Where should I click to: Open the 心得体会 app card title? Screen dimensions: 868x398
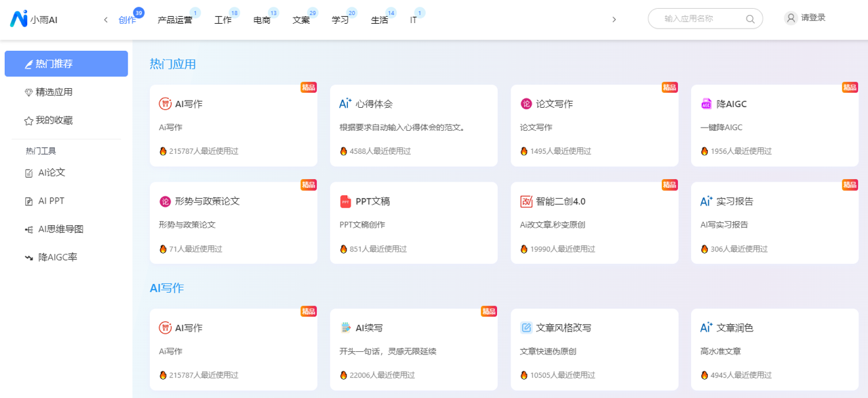pos(374,104)
